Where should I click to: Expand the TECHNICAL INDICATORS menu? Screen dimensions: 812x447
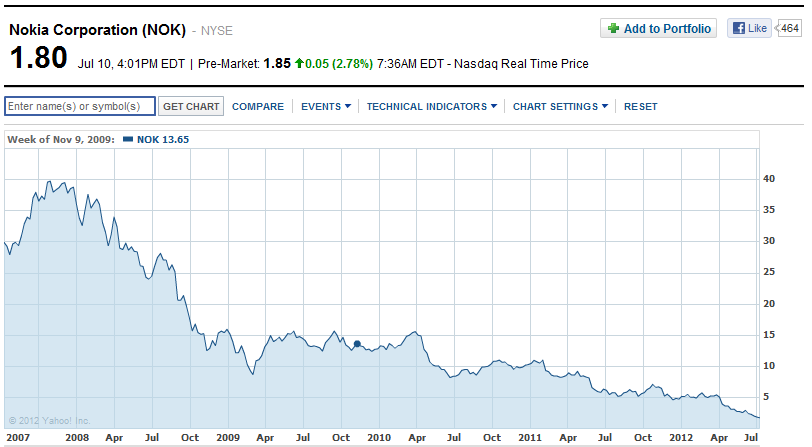[431, 106]
